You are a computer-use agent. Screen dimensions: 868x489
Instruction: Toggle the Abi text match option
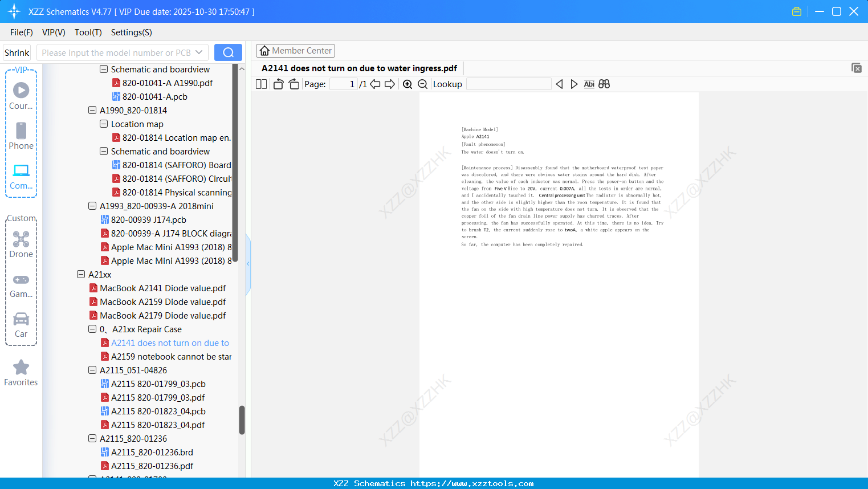589,84
